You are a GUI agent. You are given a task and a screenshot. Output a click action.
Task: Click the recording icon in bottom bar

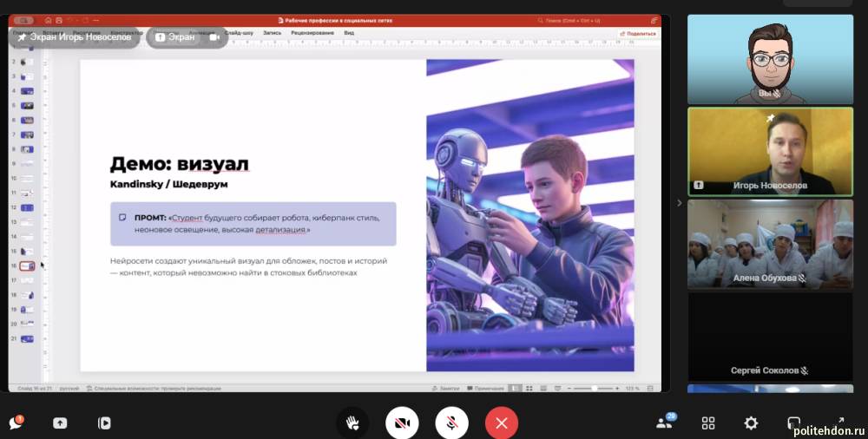coord(104,423)
